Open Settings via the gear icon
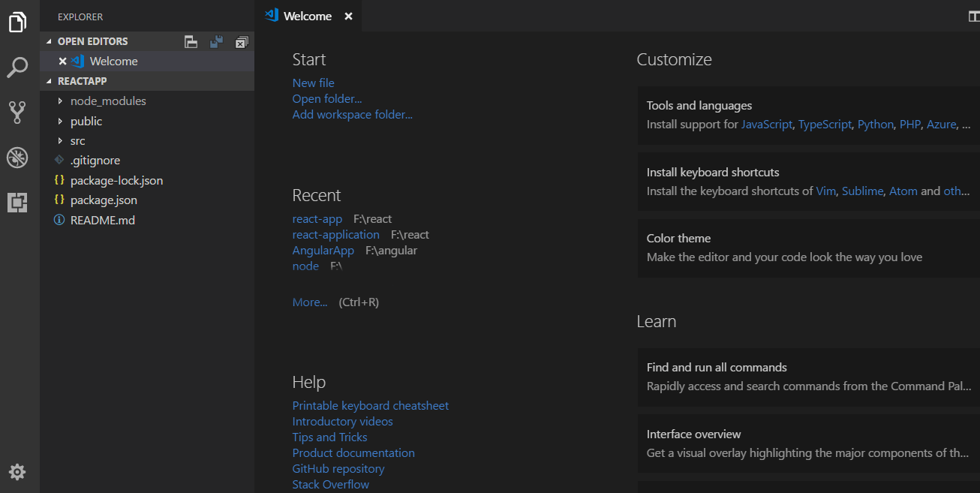 coord(17,471)
